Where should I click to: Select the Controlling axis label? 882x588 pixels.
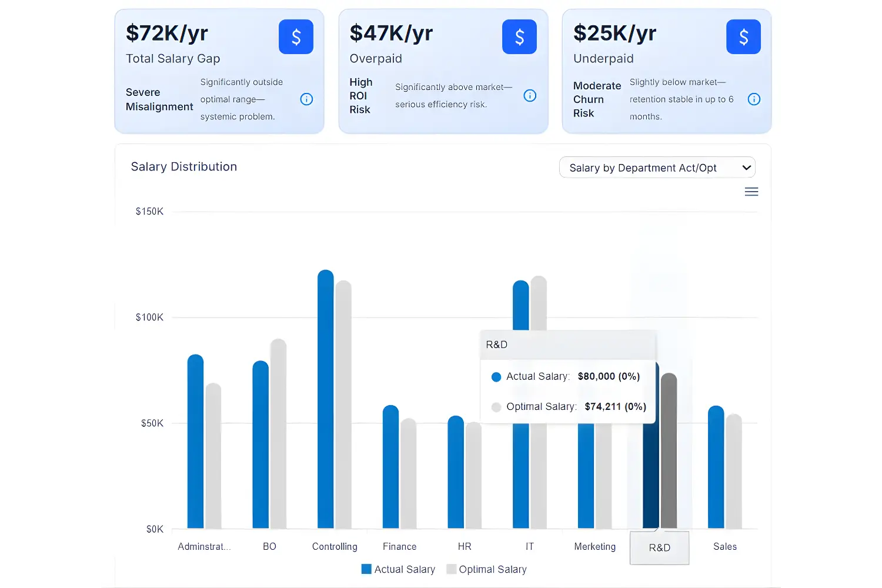click(335, 547)
